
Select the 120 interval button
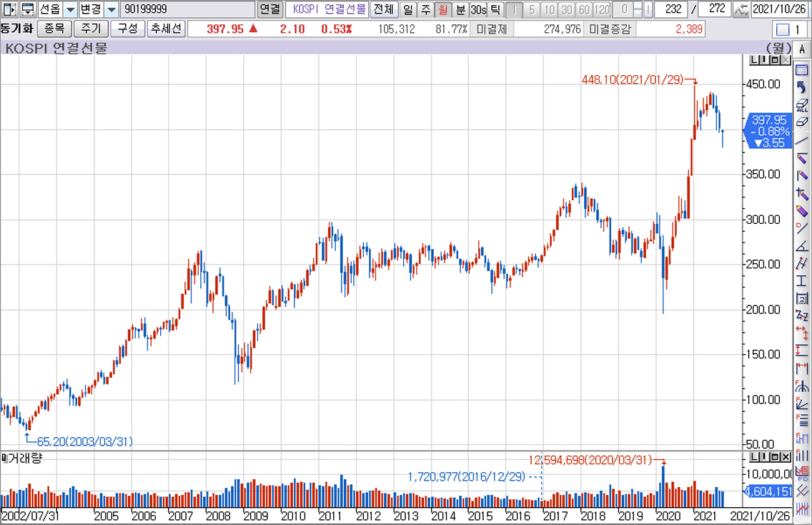pyautogui.click(x=603, y=9)
